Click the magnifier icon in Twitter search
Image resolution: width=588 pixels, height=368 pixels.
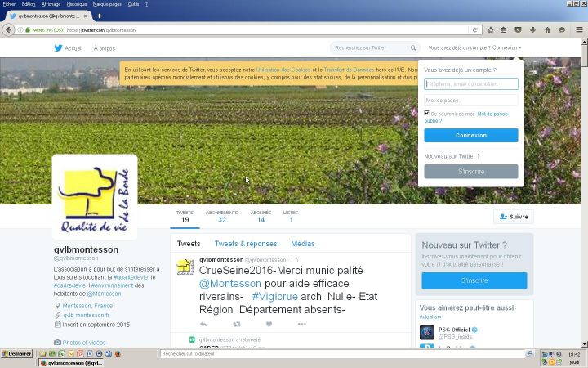click(x=413, y=47)
